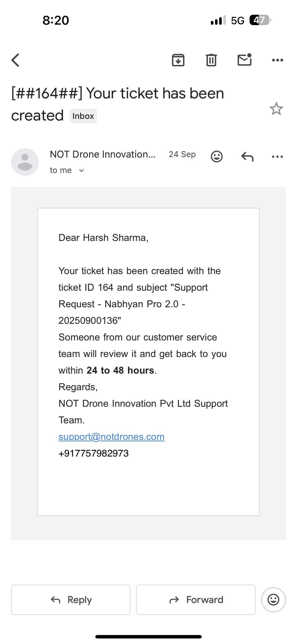Tap the 8:20 status bar clock

pos(55,20)
